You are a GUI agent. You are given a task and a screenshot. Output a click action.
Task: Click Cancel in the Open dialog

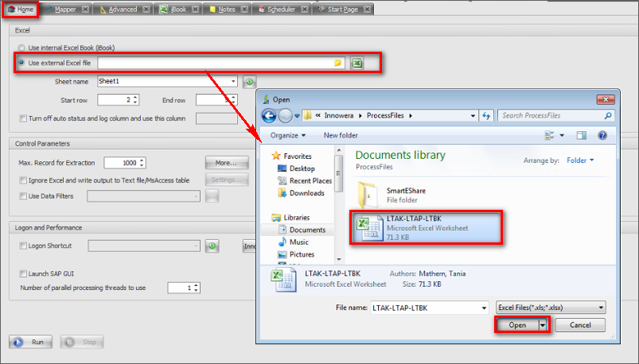click(x=580, y=325)
